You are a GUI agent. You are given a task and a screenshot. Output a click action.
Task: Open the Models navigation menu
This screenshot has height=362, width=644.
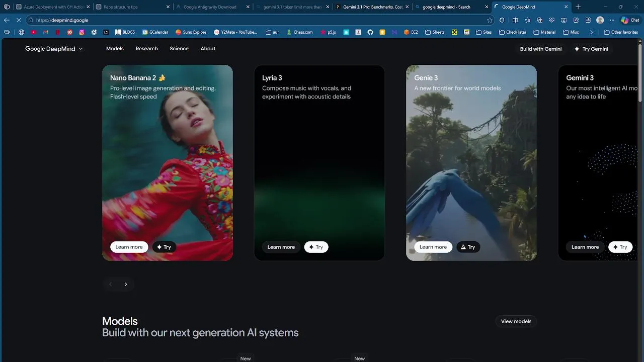coord(115,49)
